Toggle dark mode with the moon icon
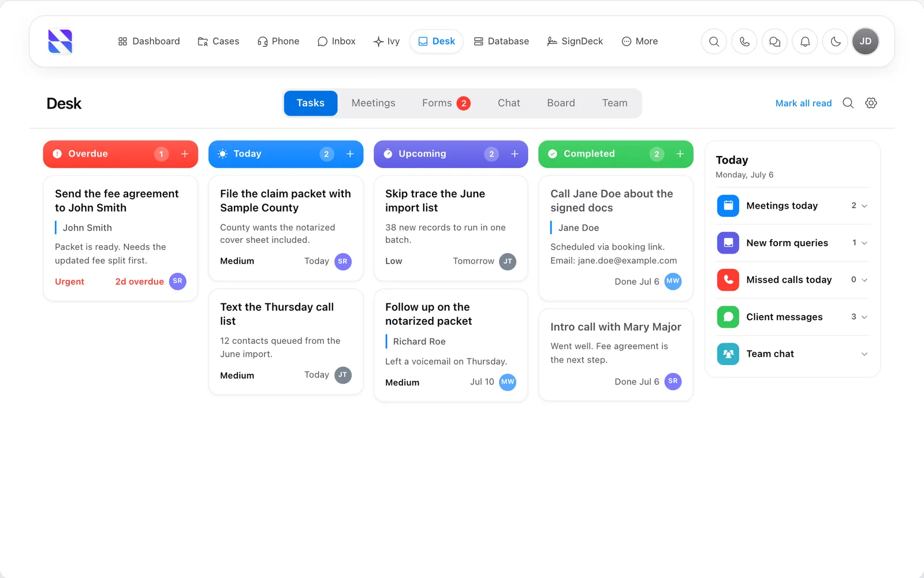Screen dimensions: 924x578 836,42
